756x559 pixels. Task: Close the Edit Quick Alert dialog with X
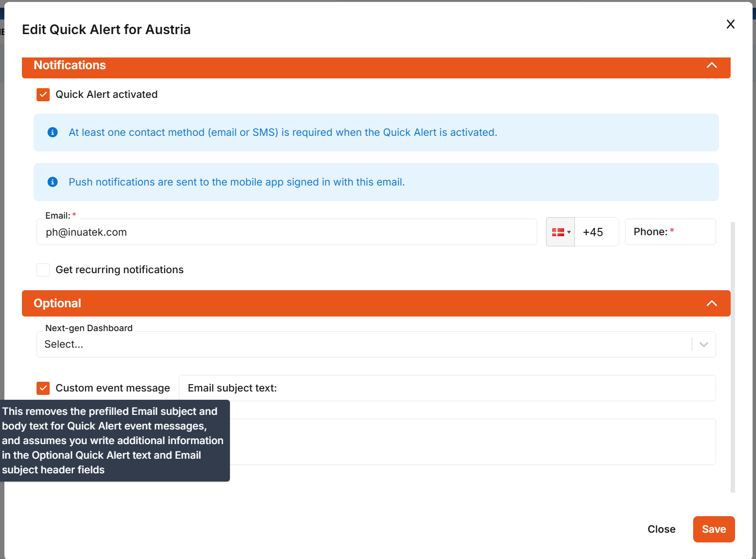(x=730, y=24)
